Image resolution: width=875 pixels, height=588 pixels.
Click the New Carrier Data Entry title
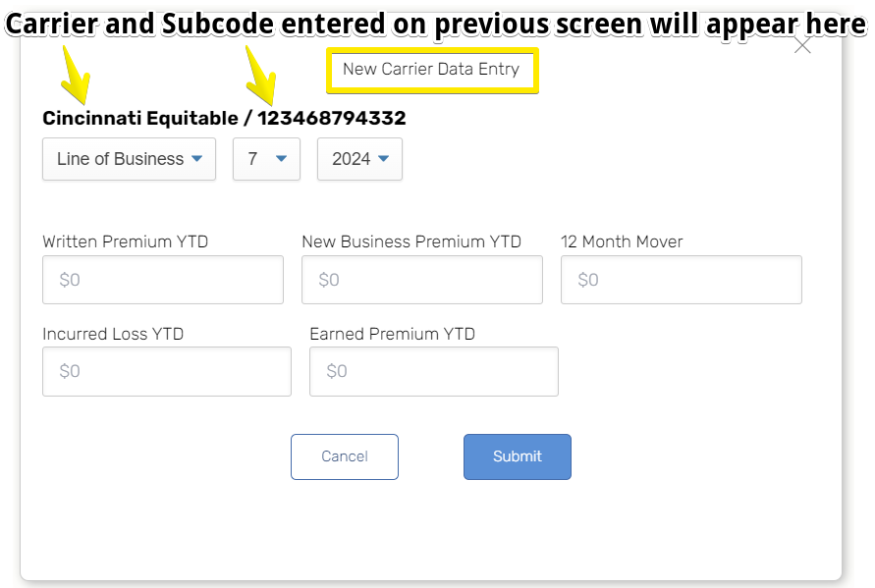click(x=432, y=71)
